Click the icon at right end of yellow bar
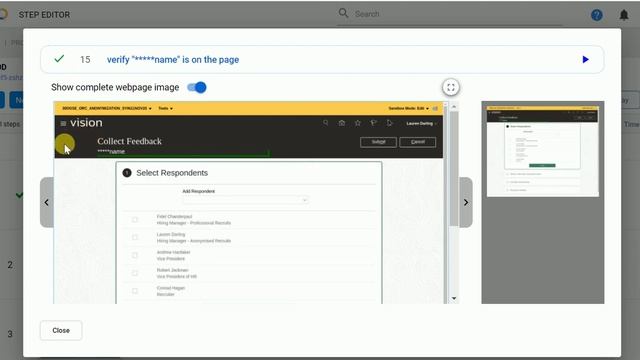 [435, 109]
